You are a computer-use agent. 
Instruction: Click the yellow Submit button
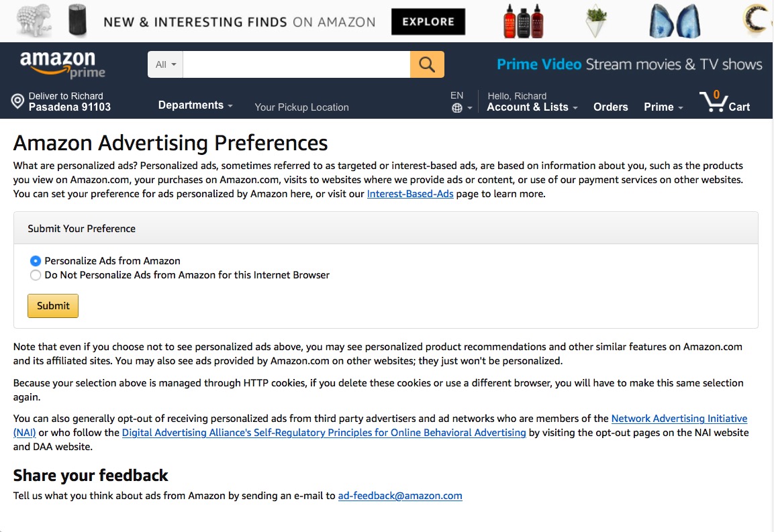tap(53, 306)
